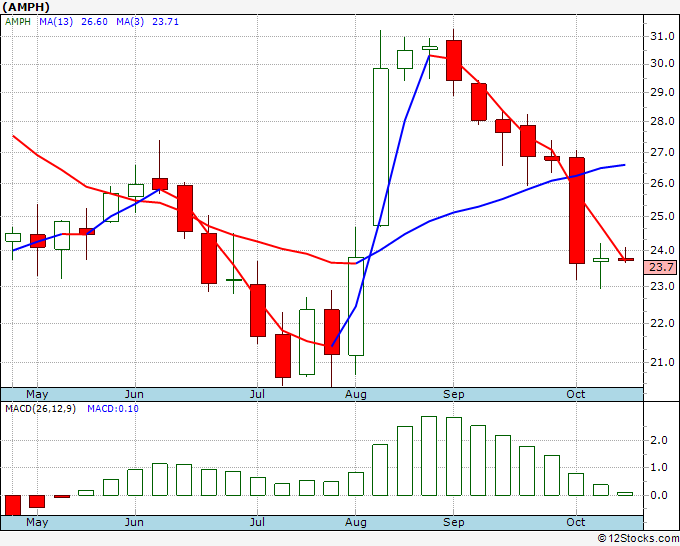Viewport: 680px width, 546px height.
Task: Click the Oct label on MACD timeline
Action: click(576, 522)
